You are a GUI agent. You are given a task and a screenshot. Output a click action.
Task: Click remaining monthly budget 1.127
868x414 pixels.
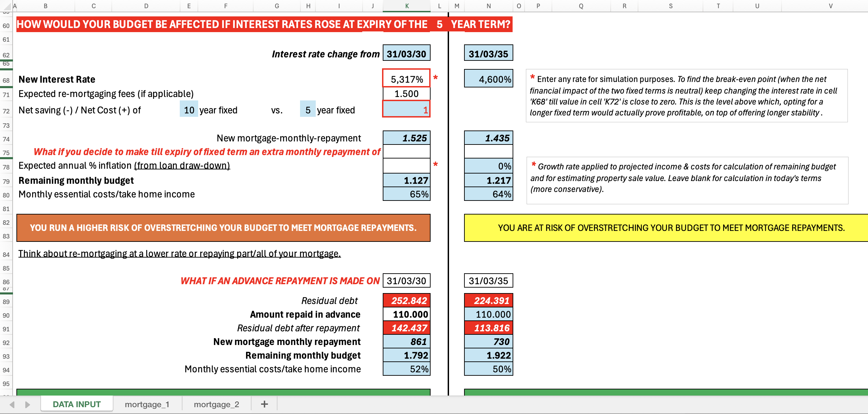tap(406, 180)
